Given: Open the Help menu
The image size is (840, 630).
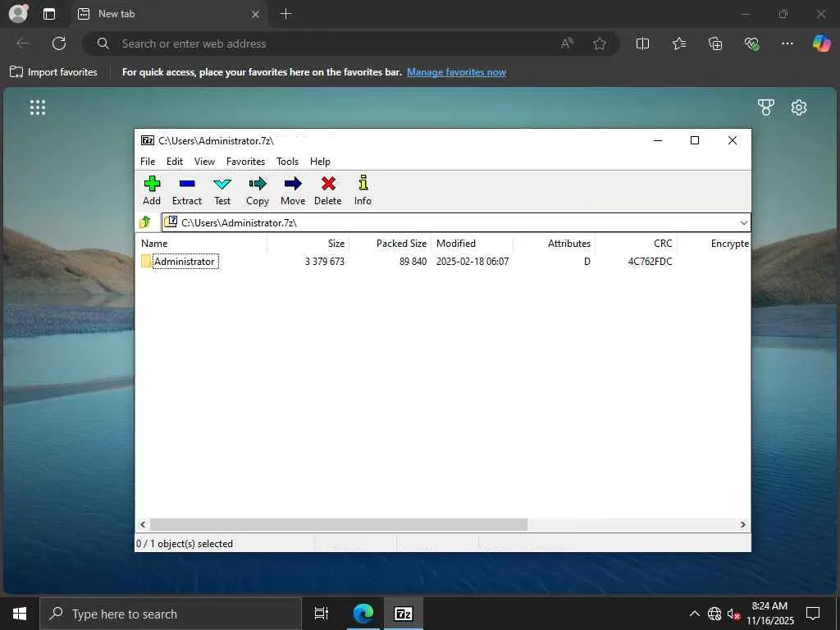Looking at the screenshot, I should (x=320, y=162).
